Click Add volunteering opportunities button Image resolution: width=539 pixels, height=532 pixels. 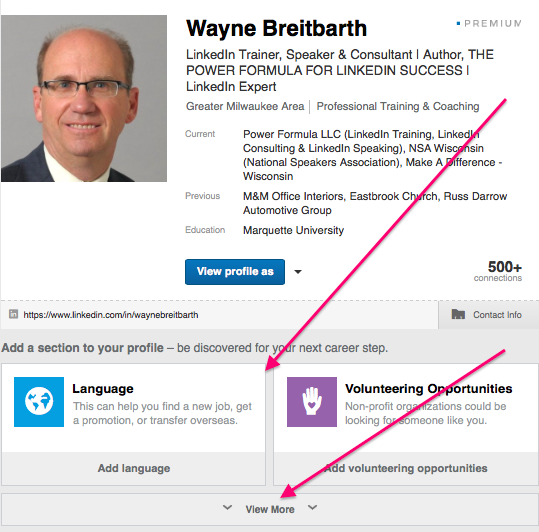click(x=406, y=468)
